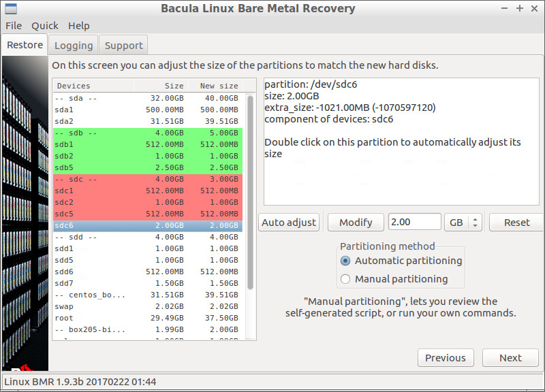Click the 'extra_size: -1021.00MB' info line
The image size is (545, 392).
pyautogui.click(x=350, y=108)
